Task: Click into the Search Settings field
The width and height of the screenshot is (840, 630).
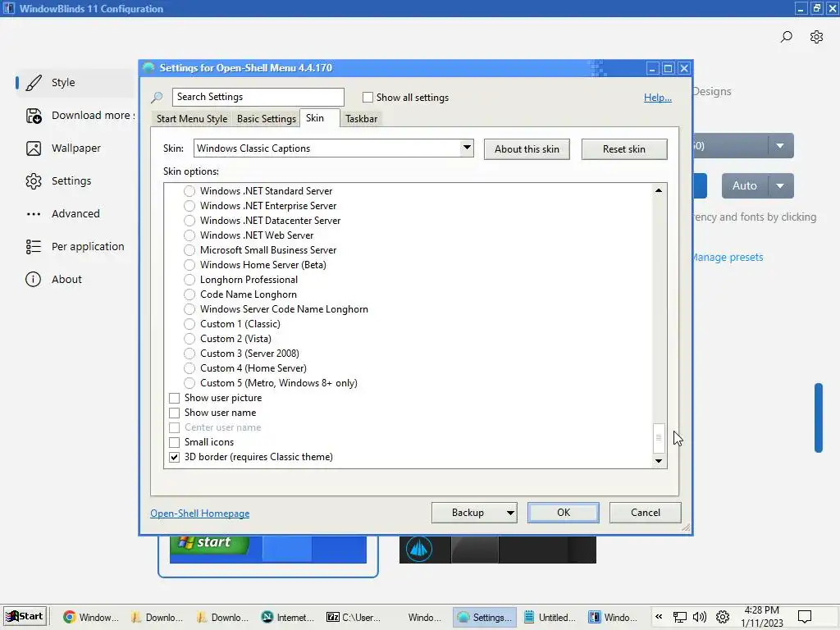Action: (x=258, y=97)
